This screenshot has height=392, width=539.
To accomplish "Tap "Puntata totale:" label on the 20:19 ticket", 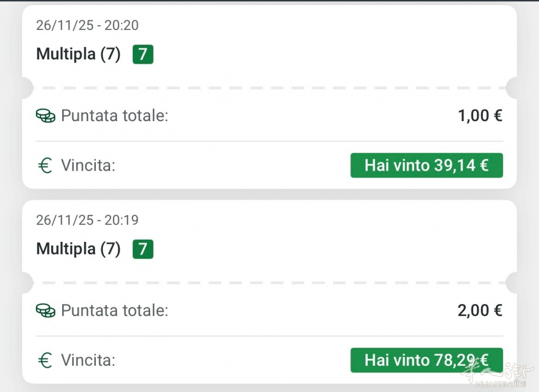I will pos(114,311).
